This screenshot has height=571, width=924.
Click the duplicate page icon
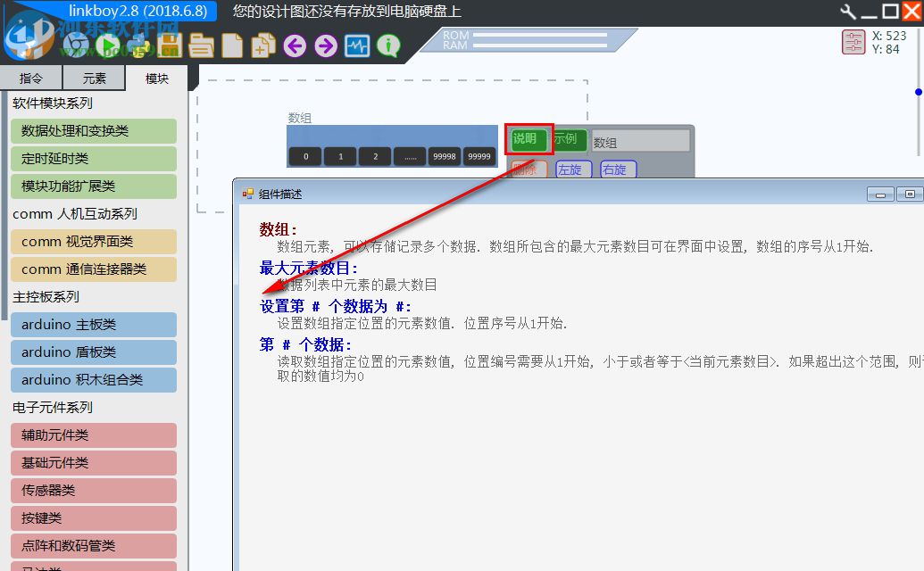262,45
